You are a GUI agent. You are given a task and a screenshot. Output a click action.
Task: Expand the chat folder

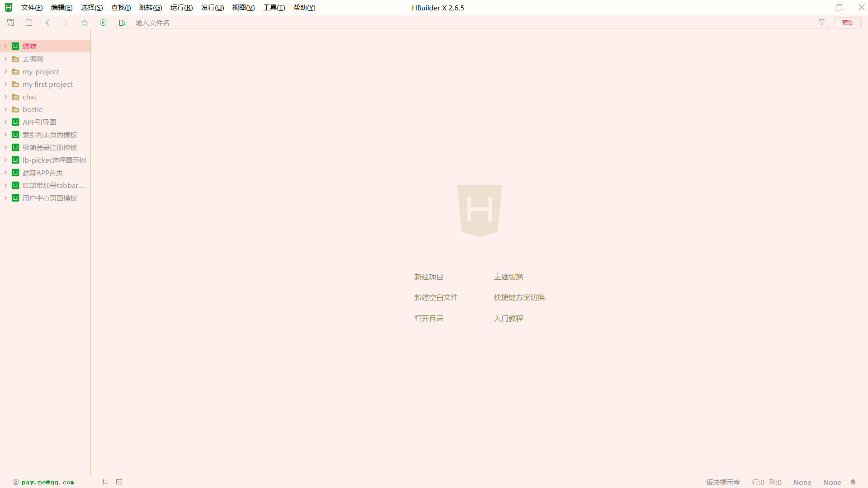click(5, 97)
